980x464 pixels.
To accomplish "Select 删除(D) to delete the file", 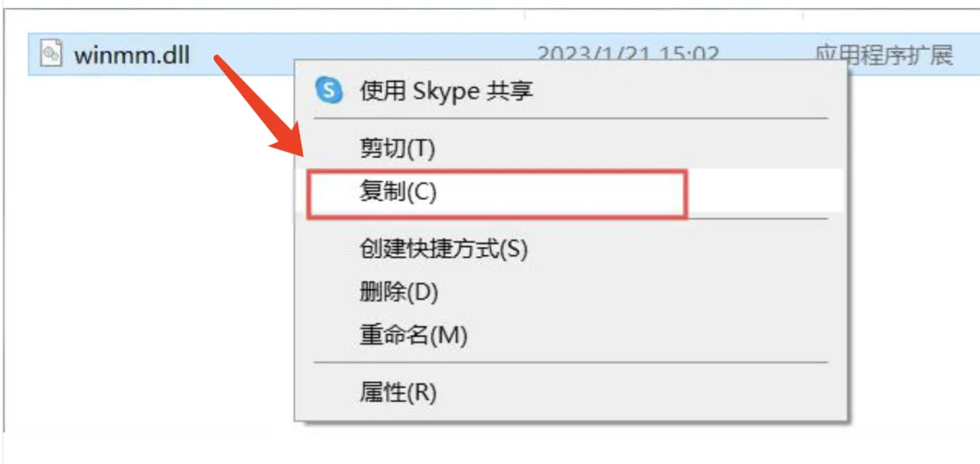I will 398,292.
